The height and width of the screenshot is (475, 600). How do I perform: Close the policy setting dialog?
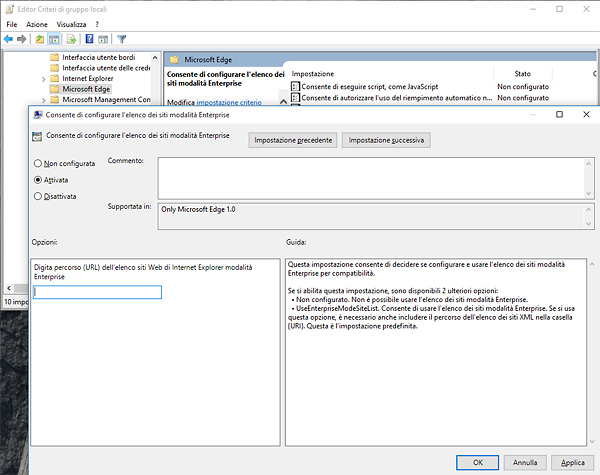click(x=586, y=114)
